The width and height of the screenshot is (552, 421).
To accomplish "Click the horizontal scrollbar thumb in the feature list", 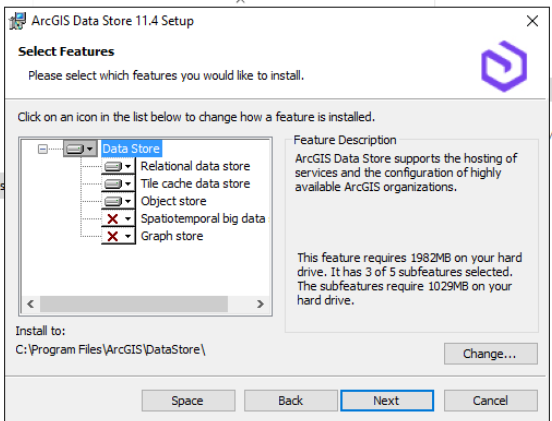I will pyautogui.click(x=134, y=304).
